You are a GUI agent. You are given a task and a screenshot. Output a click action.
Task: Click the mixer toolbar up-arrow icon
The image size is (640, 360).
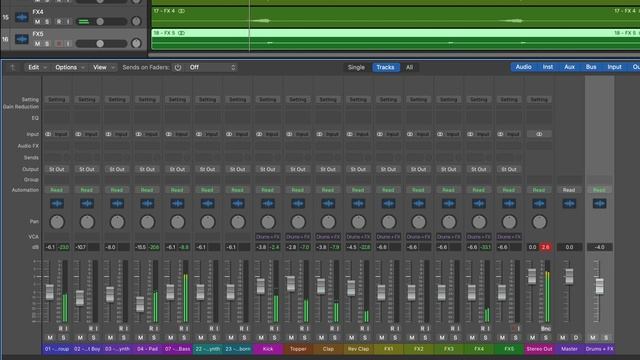click(x=13, y=67)
